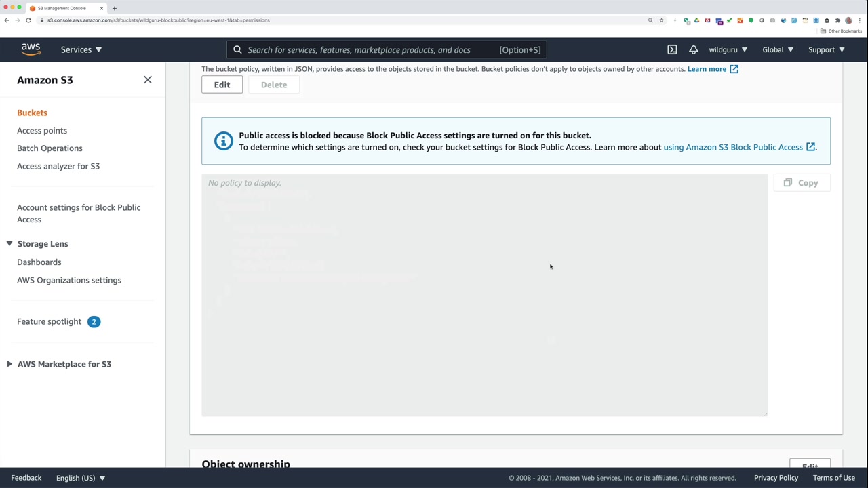Bookmark this page with the star icon

point(661,20)
